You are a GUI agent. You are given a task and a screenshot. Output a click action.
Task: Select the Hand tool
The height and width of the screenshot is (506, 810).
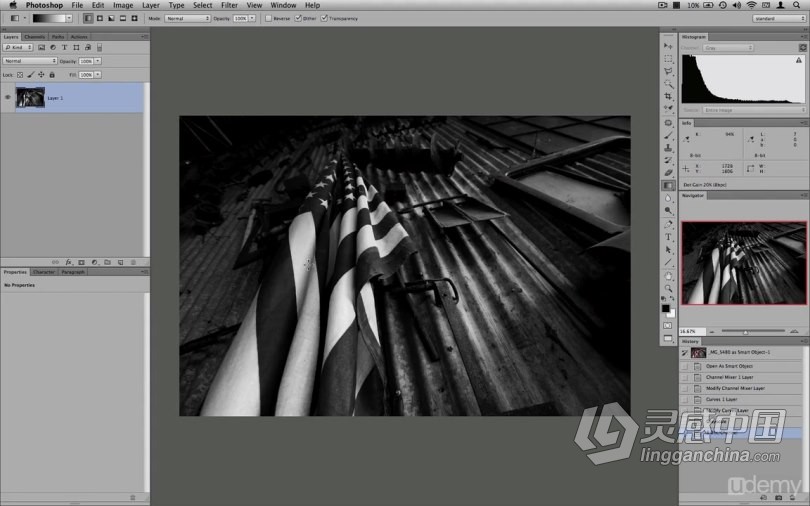668,275
